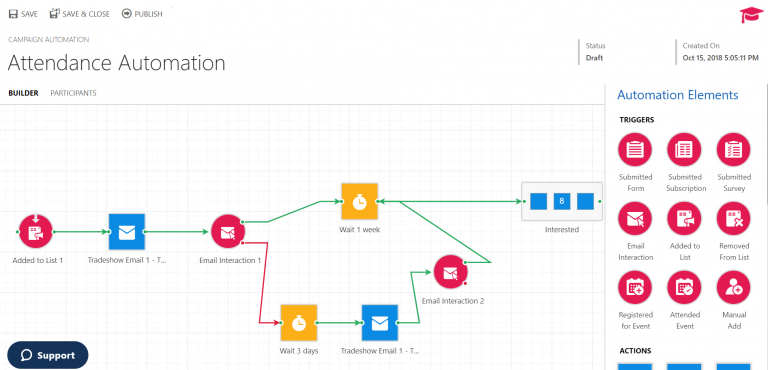Viewport: 768px width, 370px height.
Task: Click the Wait 1 week timer node
Action: (360, 201)
